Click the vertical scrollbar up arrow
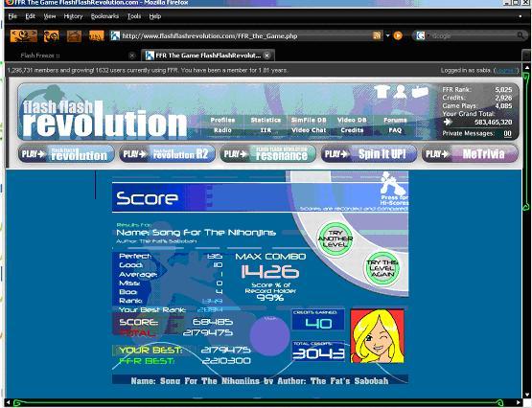 [526, 68]
